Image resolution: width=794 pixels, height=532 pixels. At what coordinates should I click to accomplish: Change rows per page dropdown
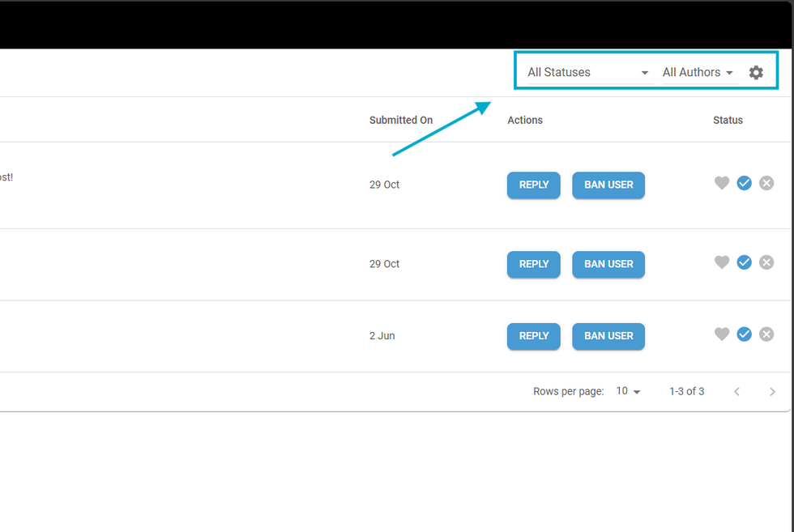pos(628,391)
